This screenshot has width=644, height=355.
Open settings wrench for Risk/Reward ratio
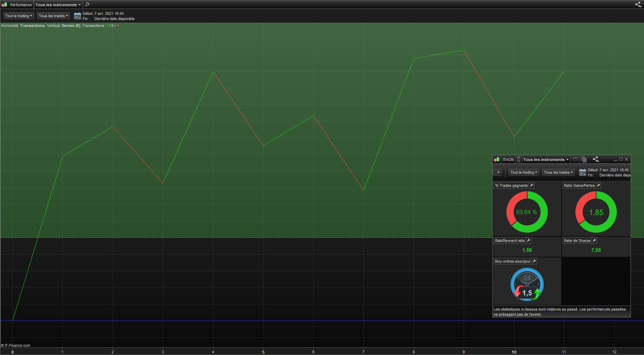pyautogui.click(x=529, y=241)
